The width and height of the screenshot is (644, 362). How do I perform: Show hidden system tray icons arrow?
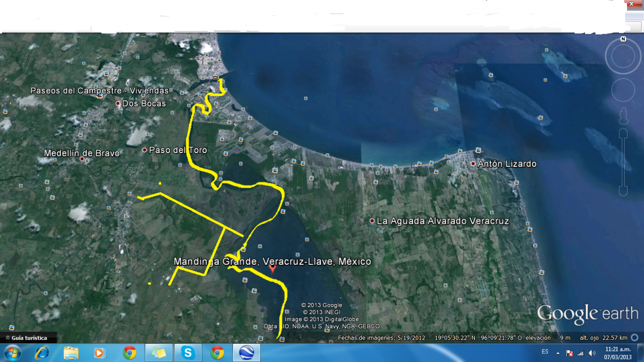click(558, 353)
